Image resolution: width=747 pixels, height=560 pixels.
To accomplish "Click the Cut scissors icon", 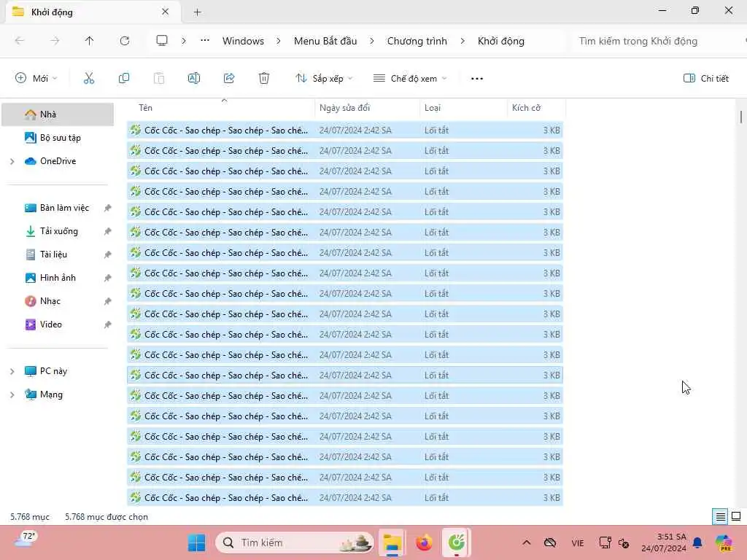I will tap(88, 79).
